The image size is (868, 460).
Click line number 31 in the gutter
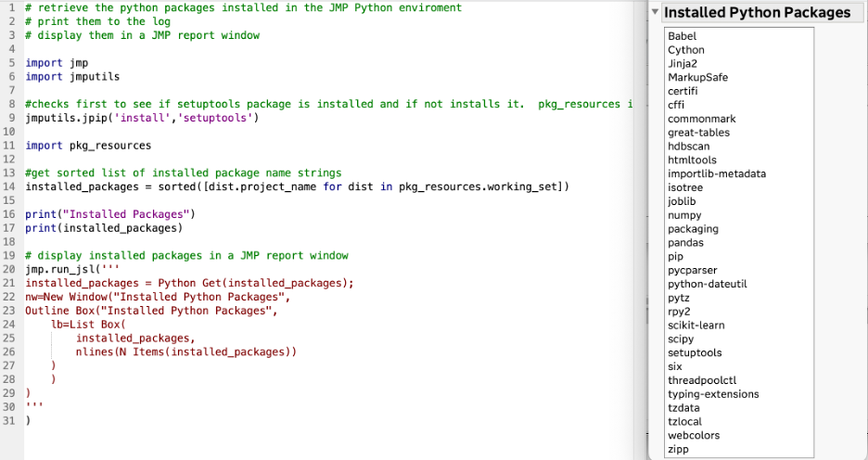[x=10, y=421]
